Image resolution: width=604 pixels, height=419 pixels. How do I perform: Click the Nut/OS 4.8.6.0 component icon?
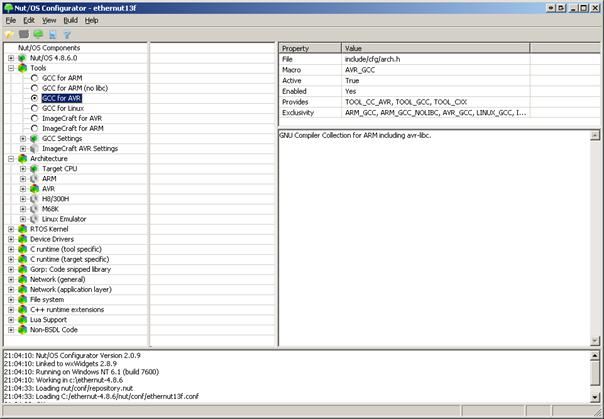click(22, 58)
